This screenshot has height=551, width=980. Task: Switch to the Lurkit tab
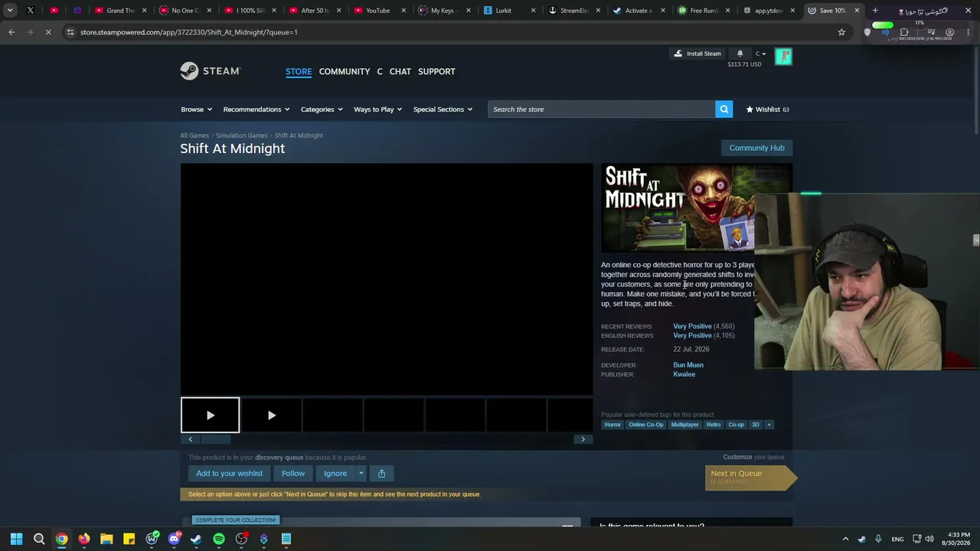(x=509, y=11)
